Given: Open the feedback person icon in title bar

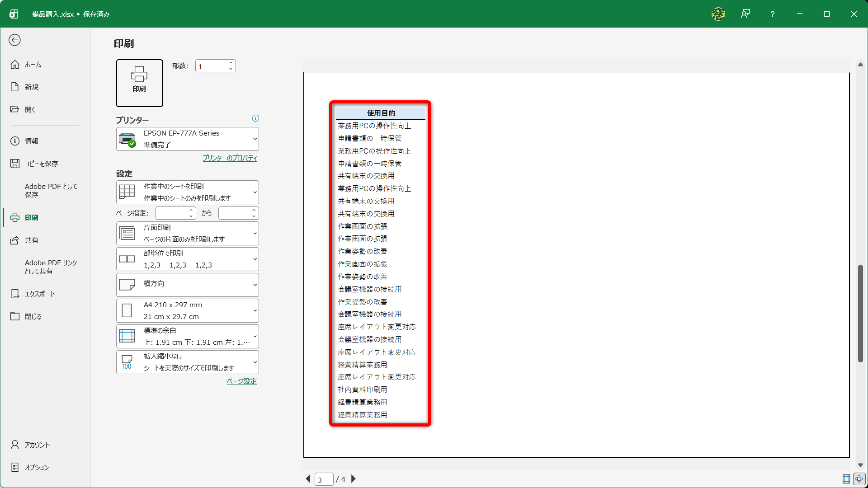Looking at the screenshot, I should [x=745, y=14].
